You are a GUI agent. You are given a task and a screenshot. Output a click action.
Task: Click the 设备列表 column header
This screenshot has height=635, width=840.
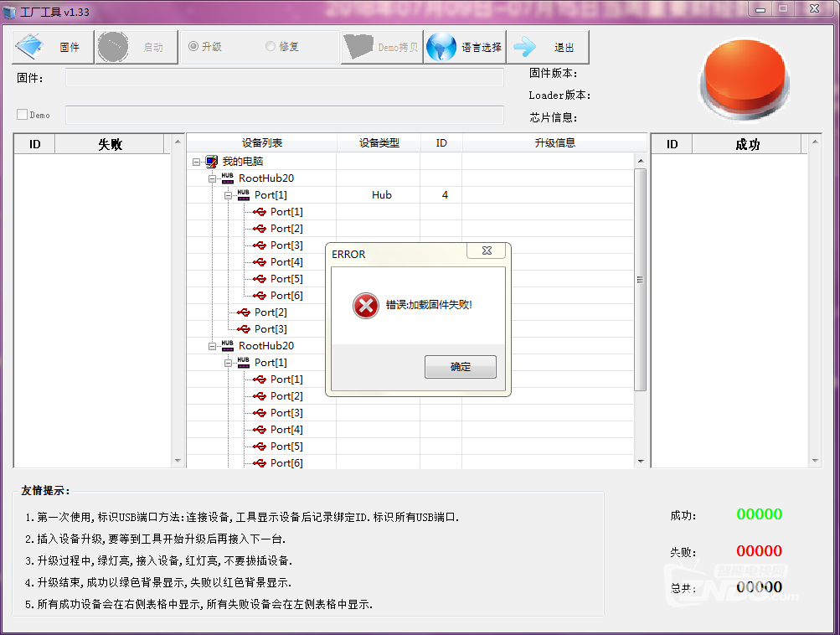pyautogui.click(x=261, y=143)
